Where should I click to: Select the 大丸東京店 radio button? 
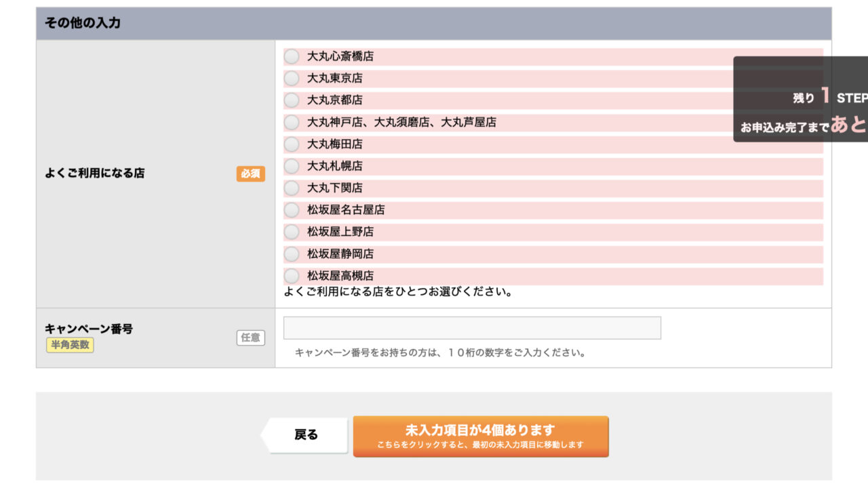292,78
